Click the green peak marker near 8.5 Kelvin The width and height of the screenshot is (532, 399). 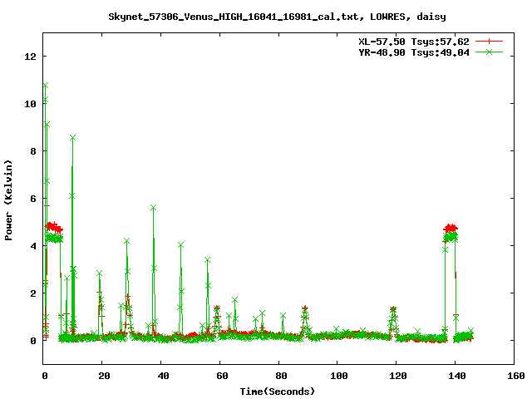point(72,137)
